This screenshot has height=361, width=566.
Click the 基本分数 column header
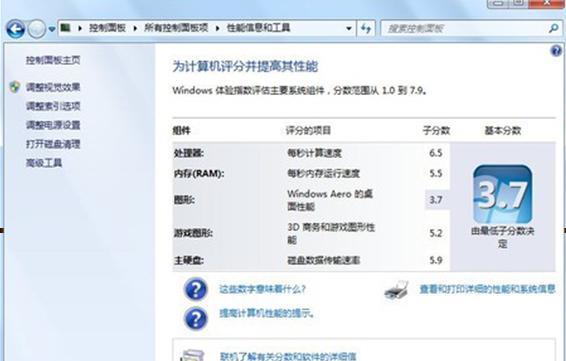503,131
